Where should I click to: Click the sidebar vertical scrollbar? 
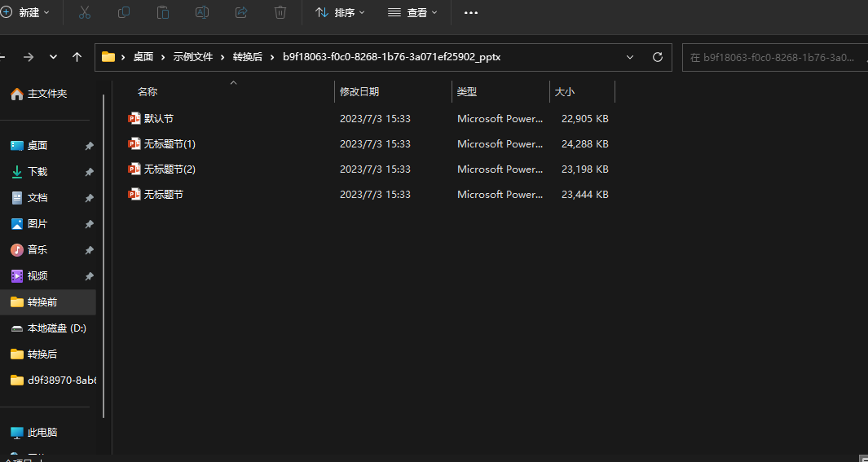[104, 256]
